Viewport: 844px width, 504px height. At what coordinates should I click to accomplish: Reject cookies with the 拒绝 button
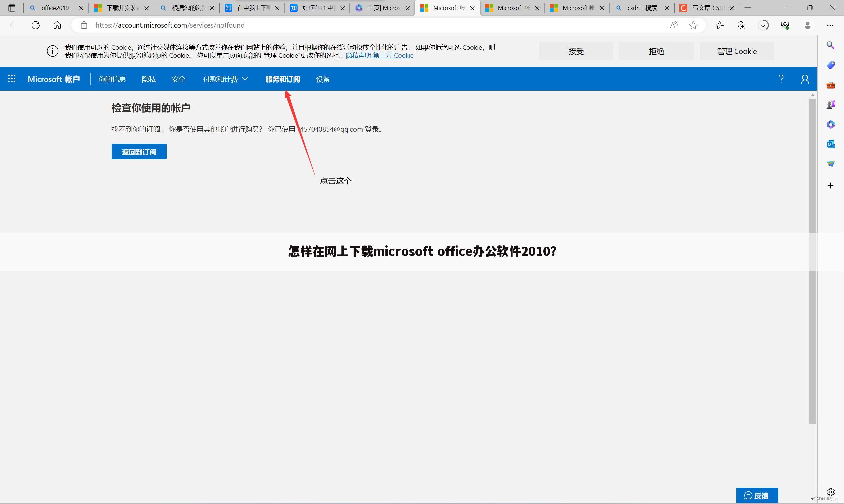(656, 51)
